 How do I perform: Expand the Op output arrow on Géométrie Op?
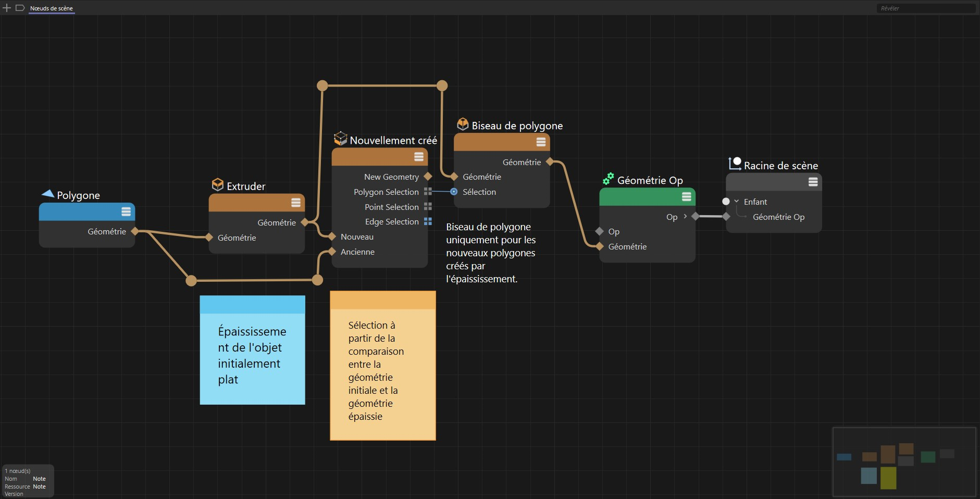[x=685, y=217]
